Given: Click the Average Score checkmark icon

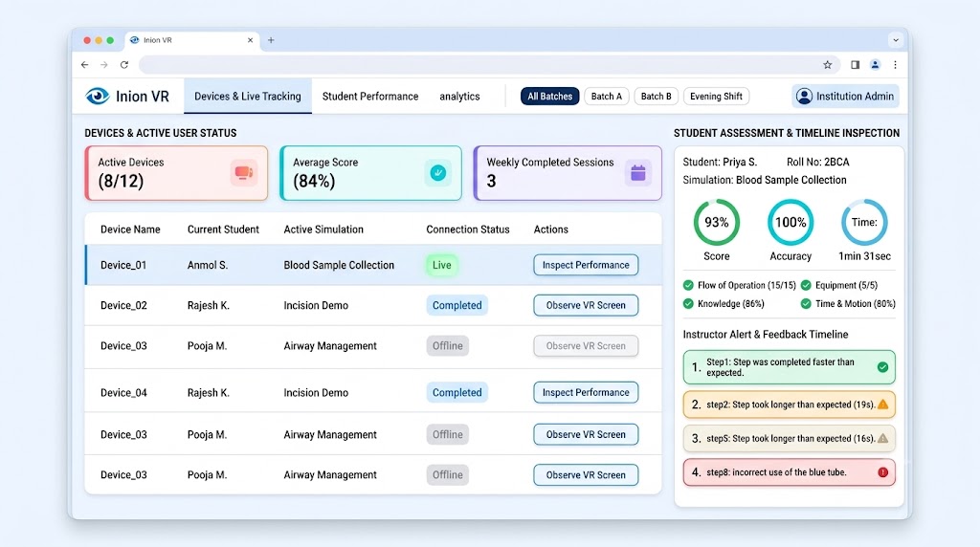Looking at the screenshot, I should tap(438, 173).
